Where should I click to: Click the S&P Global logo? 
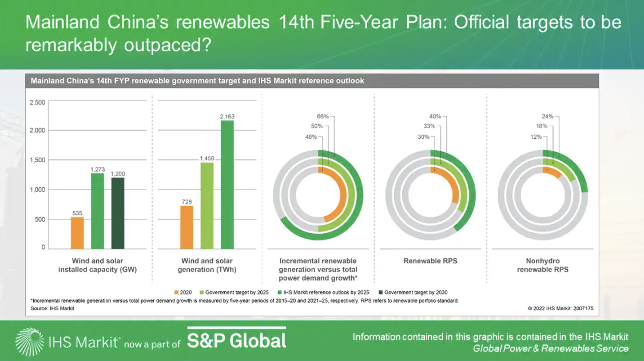[x=236, y=340]
